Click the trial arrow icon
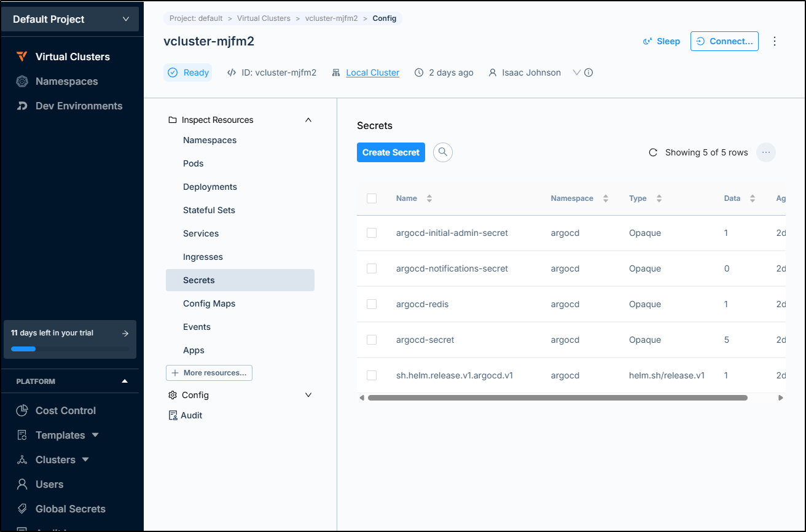The height and width of the screenshot is (532, 806). (x=125, y=333)
